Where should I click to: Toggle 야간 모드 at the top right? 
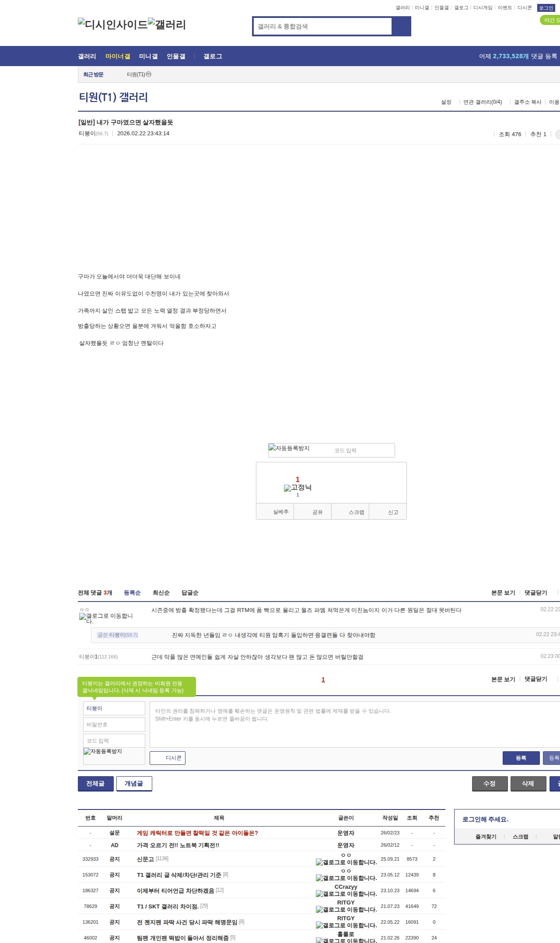550,20
